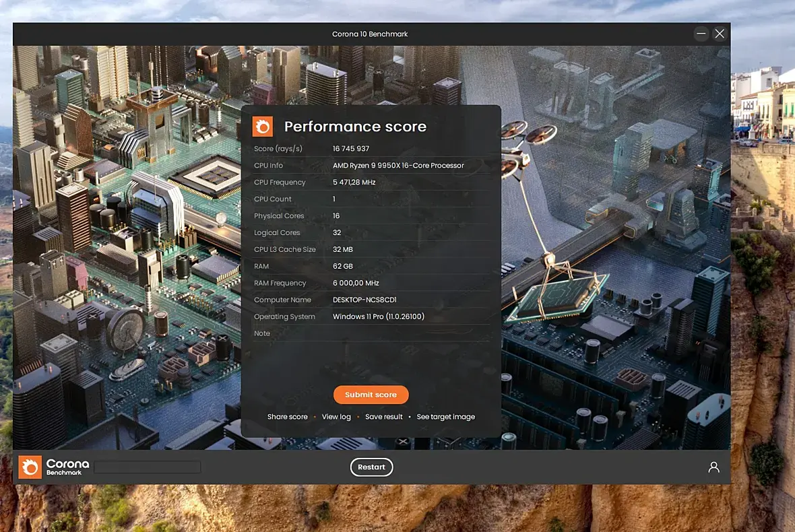This screenshot has width=795, height=532.
Task: Click the CPU Info label
Action: 268,166
